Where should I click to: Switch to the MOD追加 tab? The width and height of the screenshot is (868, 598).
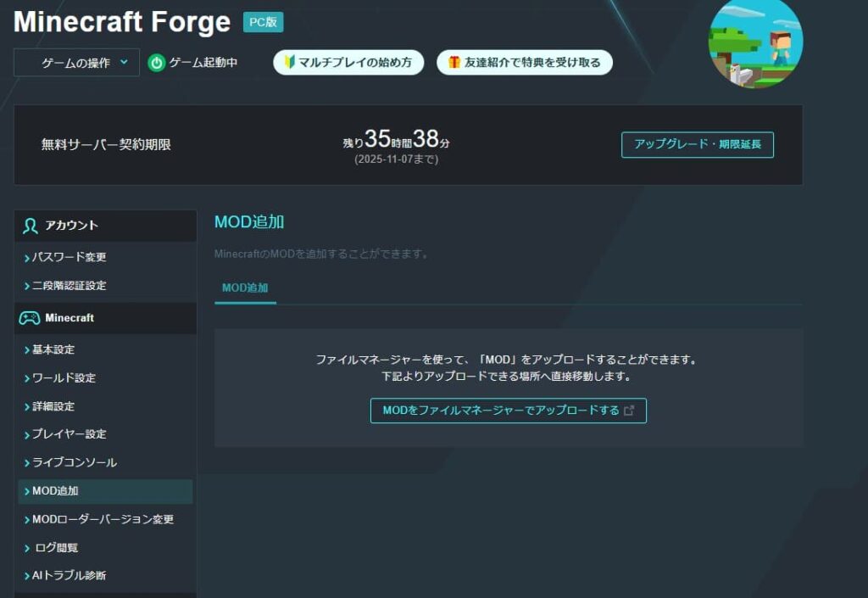[245, 288]
